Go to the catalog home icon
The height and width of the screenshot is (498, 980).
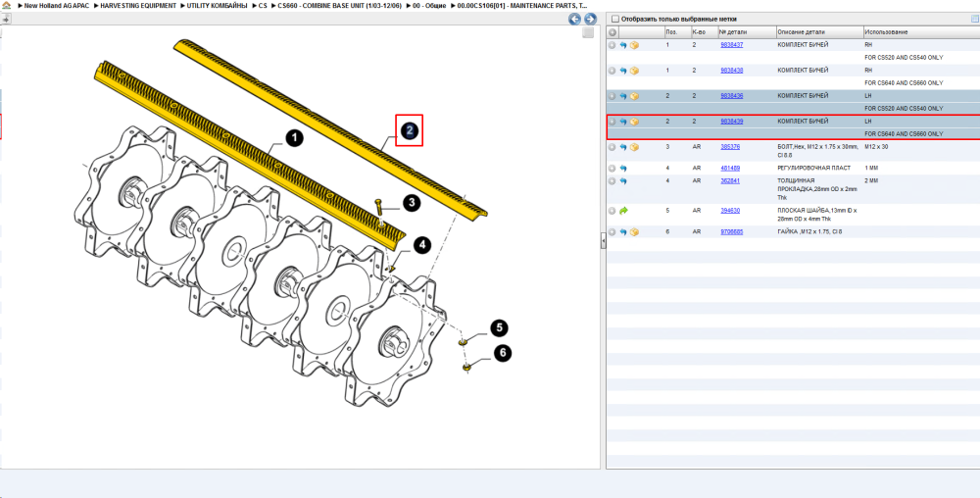pyautogui.click(x=6, y=6)
